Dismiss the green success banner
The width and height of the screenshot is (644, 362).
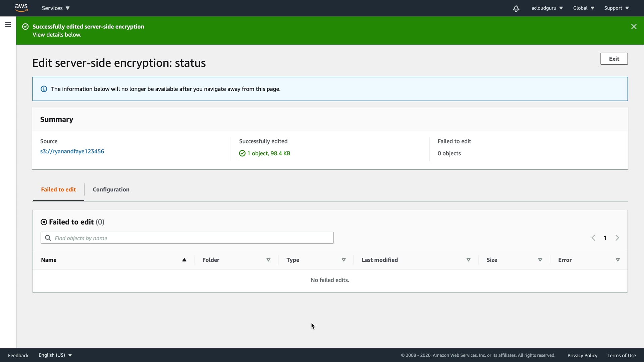(634, 26)
